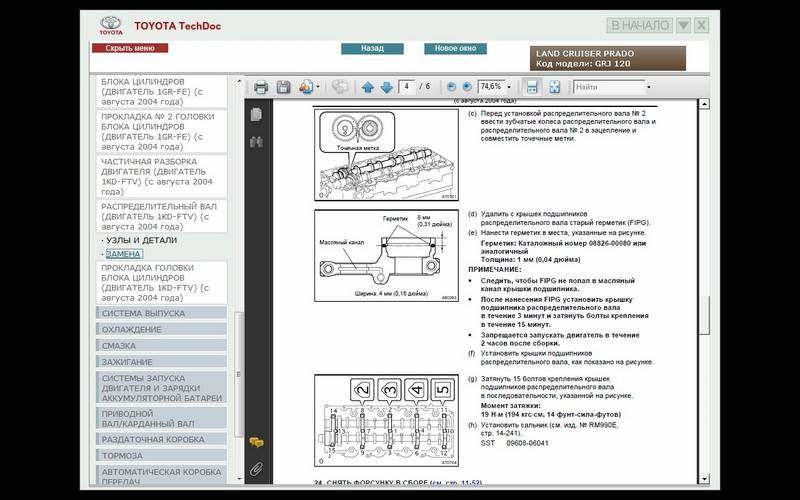Image resolution: width=800 pixels, height=500 pixels.
Task: Open the УЗЛЫ И ДЕТАЛИ item
Action: coord(141,240)
